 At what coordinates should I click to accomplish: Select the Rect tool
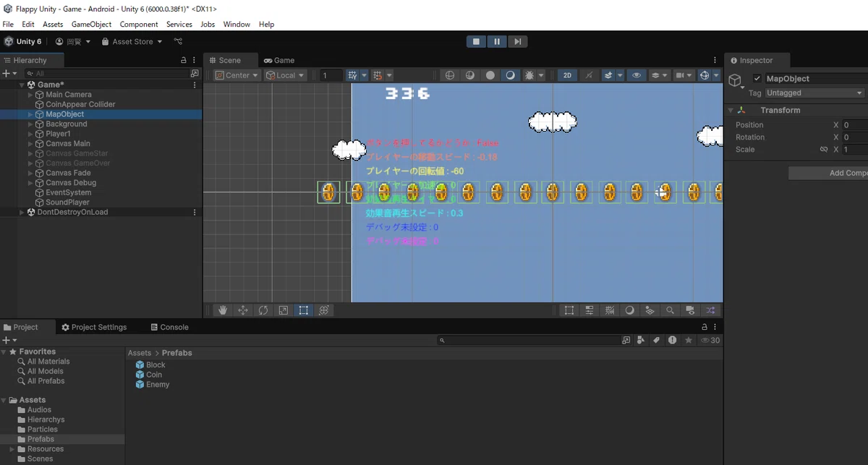point(304,310)
